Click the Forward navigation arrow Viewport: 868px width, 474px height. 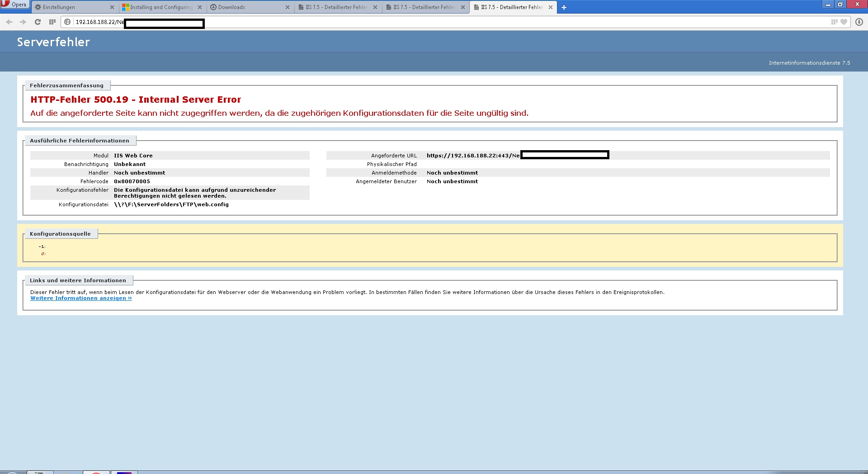click(x=23, y=22)
